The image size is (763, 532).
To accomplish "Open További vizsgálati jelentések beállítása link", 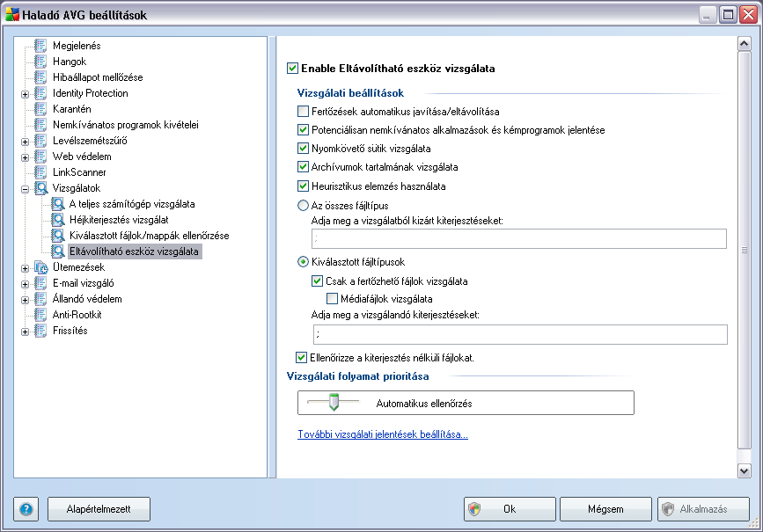I will point(383,434).
